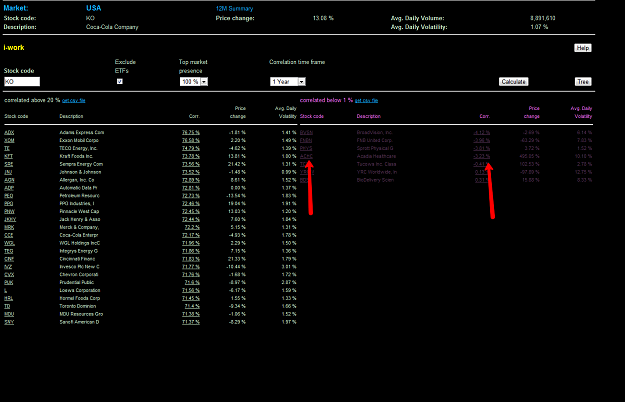The image size is (625, 402).
Task: Open the TD stock code link
Action: click(7, 306)
